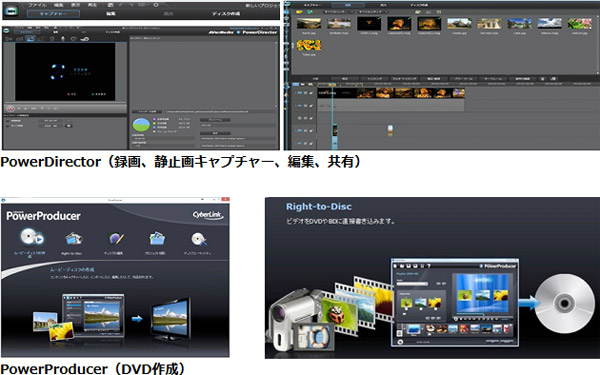Select the yellow tulips thumbnail in media library
This screenshot has width=600, height=375.
(x=308, y=46)
